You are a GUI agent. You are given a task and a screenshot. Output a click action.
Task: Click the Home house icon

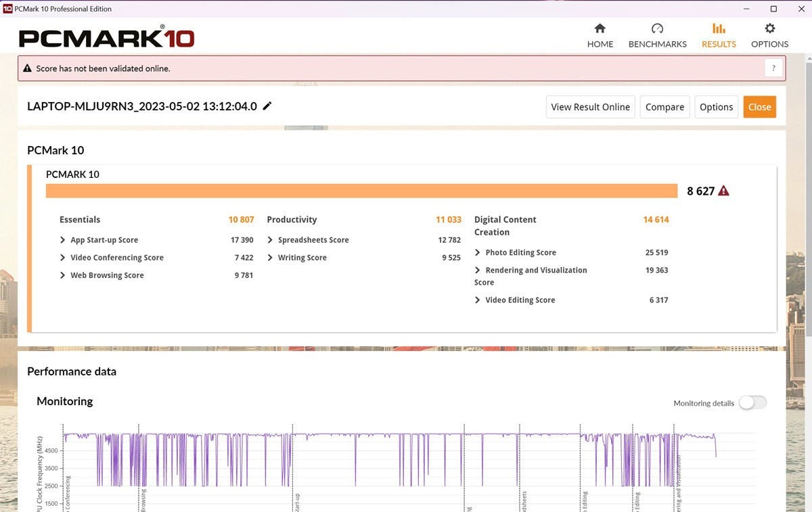pyautogui.click(x=600, y=28)
